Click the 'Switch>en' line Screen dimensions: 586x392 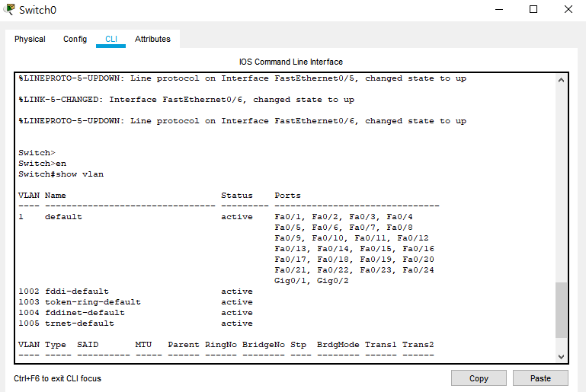click(x=42, y=163)
